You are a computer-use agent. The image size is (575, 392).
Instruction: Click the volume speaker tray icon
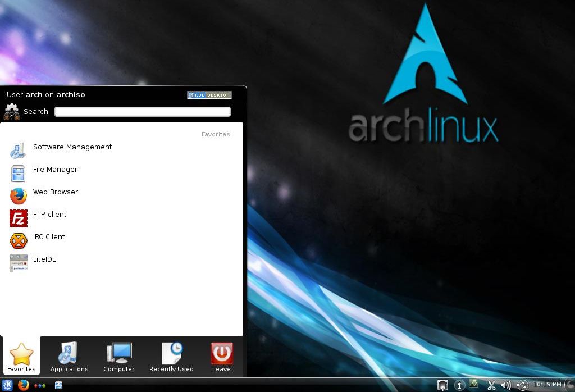pos(506,385)
